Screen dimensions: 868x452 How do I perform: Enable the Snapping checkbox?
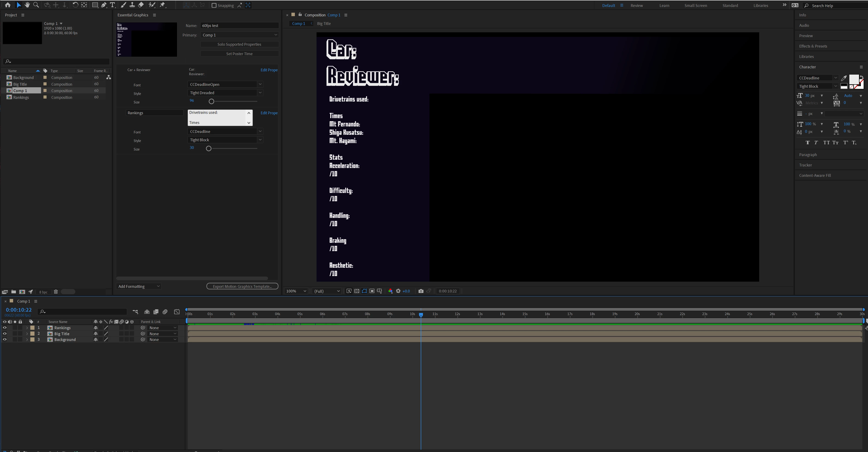tap(214, 5)
